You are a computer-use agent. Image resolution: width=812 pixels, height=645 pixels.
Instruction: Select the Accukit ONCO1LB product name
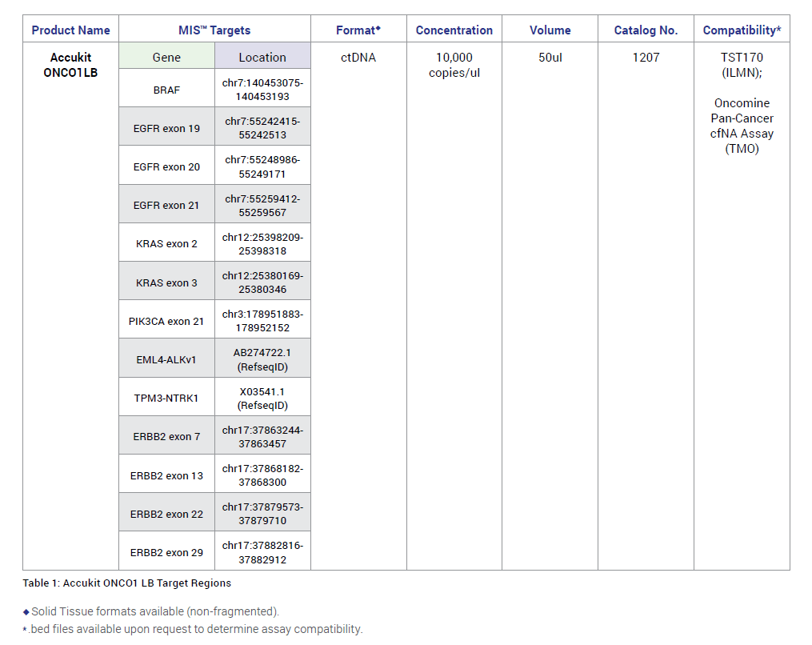(x=70, y=65)
